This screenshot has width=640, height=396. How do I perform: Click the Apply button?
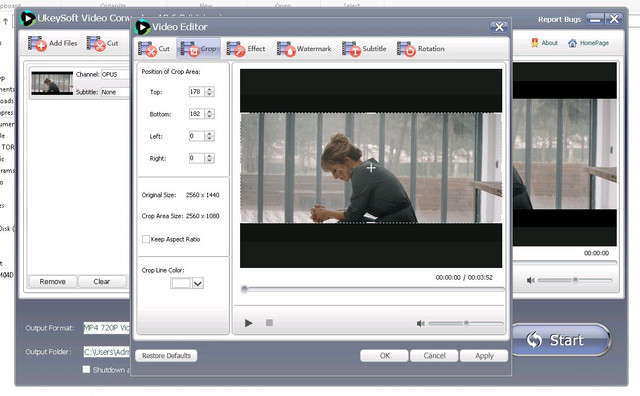(484, 356)
